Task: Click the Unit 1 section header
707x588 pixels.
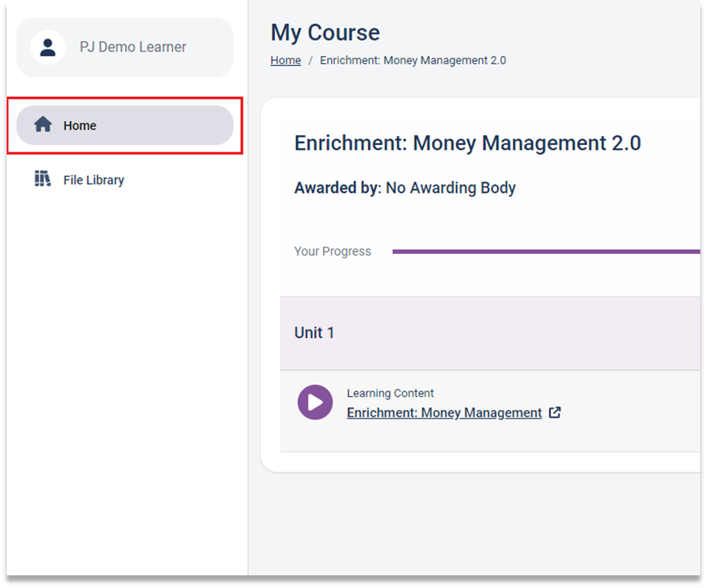Action: coord(490,333)
